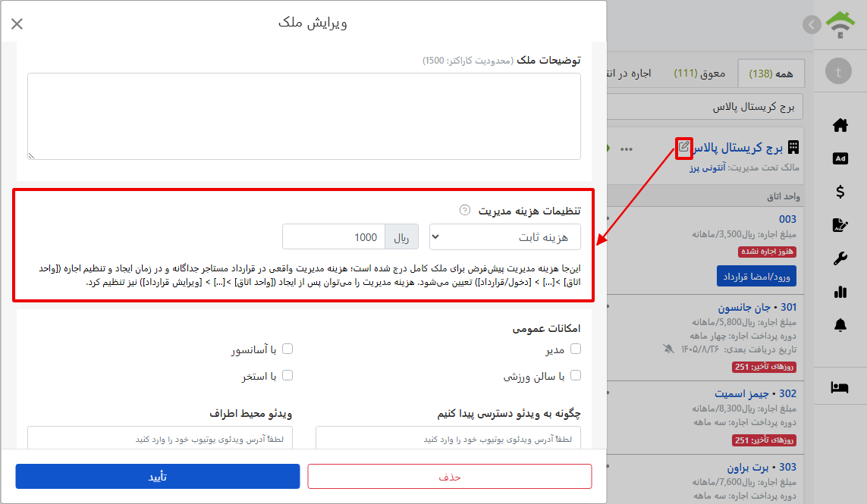The height and width of the screenshot is (504, 867).
Task: Click the user avatar letter t
Action: pyautogui.click(x=838, y=71)
